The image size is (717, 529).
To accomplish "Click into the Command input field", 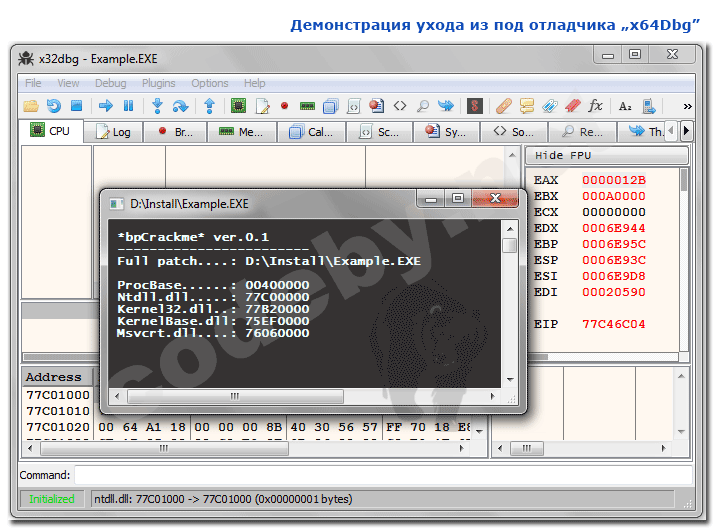I will pos(380,475).
